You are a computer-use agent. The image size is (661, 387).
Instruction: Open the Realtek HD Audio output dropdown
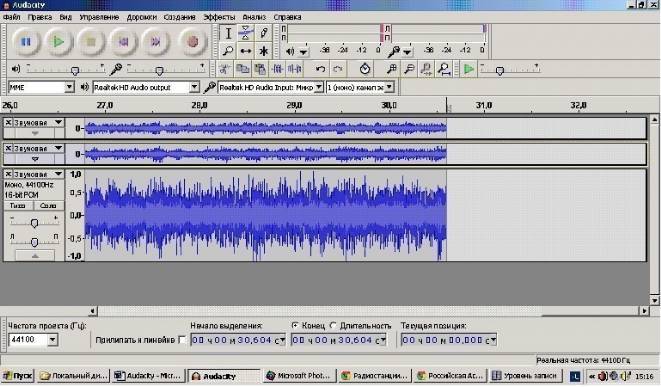coord(145,87)
